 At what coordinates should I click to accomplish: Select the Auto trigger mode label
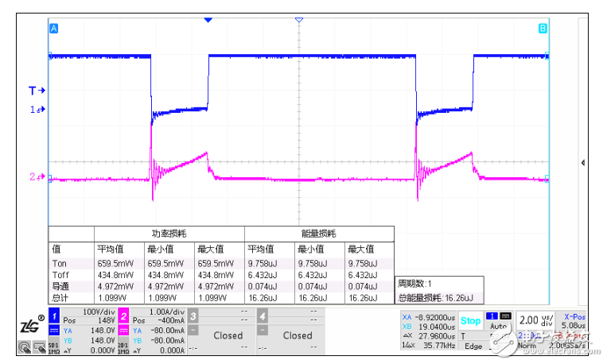click(x=498, y=326)
